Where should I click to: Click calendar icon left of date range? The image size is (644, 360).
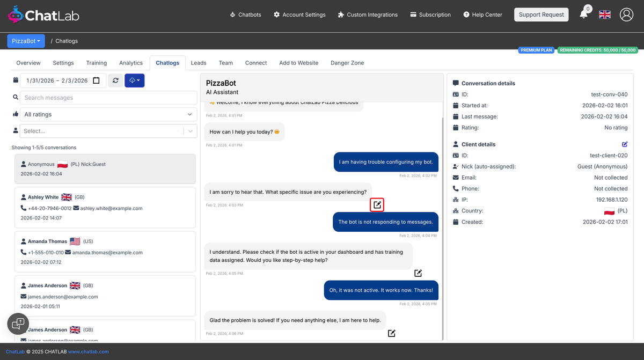click(x=16, y=80)
